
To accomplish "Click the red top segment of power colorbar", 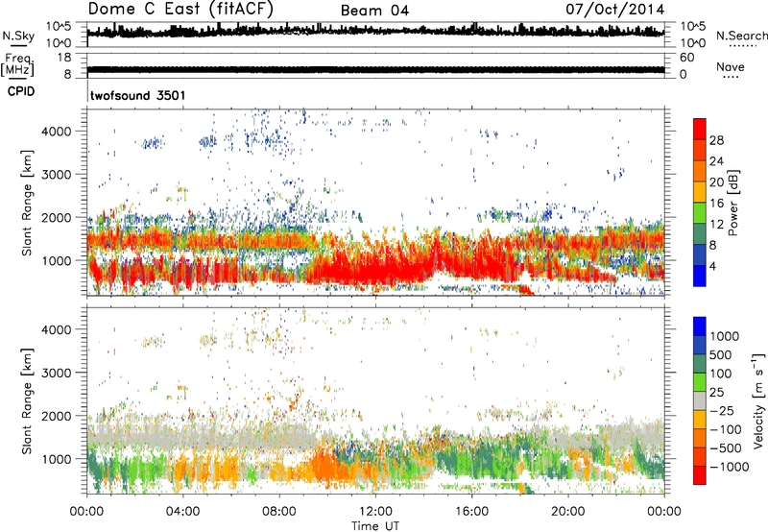I will pyautogui.click(x=700, y=129).
